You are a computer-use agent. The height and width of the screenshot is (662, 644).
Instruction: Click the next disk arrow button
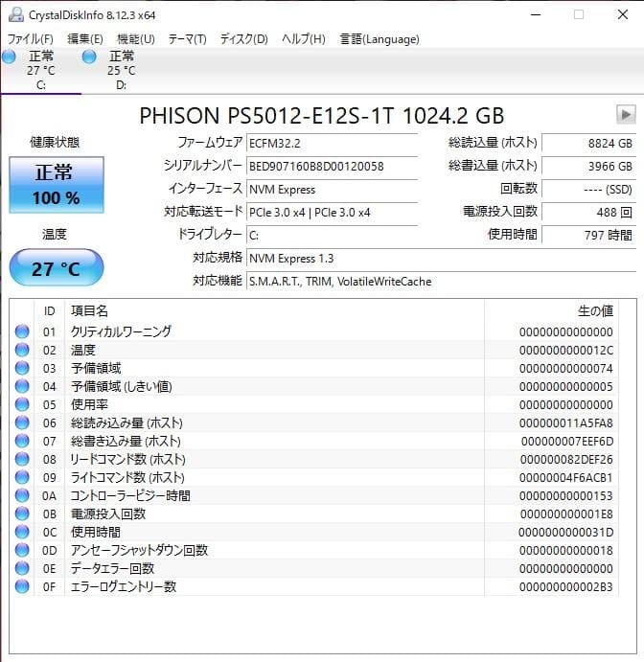(626, 114)
